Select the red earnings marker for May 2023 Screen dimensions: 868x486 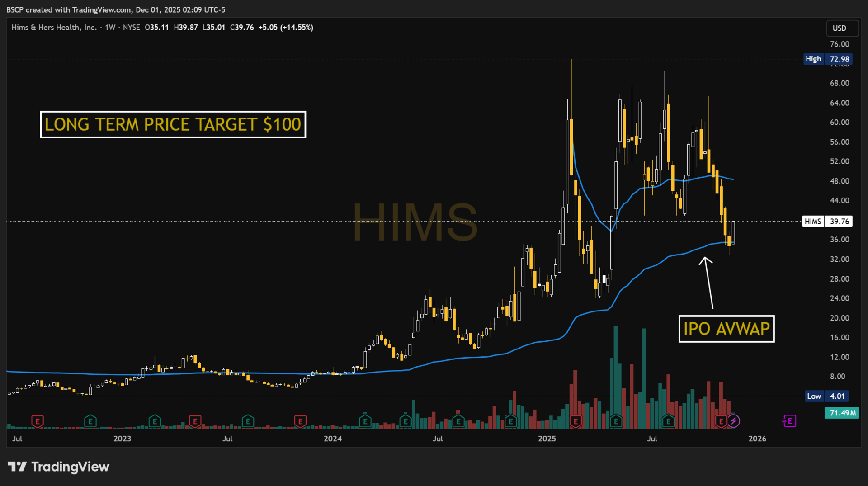[x=195, y=421]
